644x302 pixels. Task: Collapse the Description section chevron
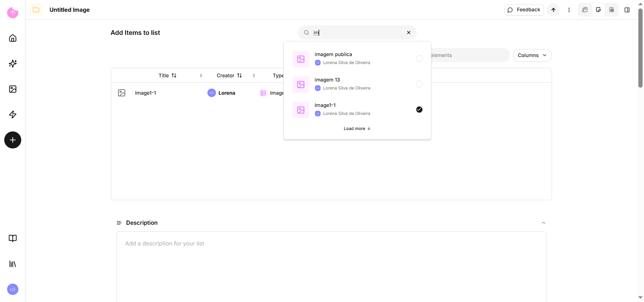[x=543, y=223]
